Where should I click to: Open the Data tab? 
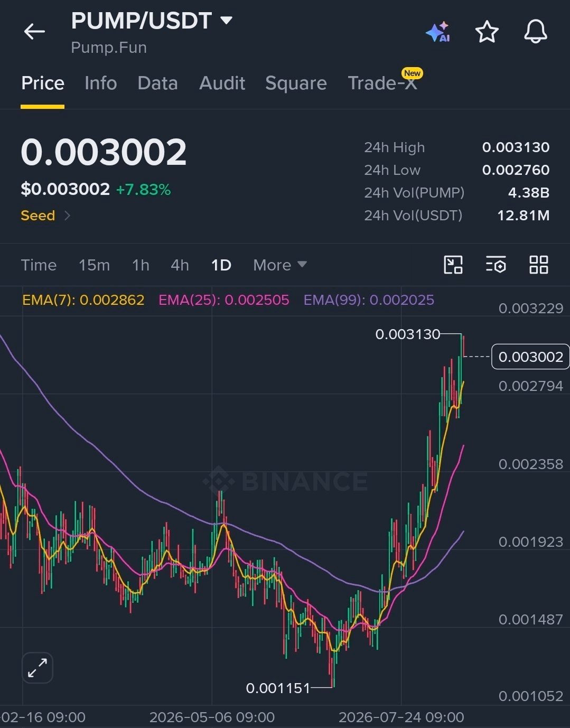(157, 83)
